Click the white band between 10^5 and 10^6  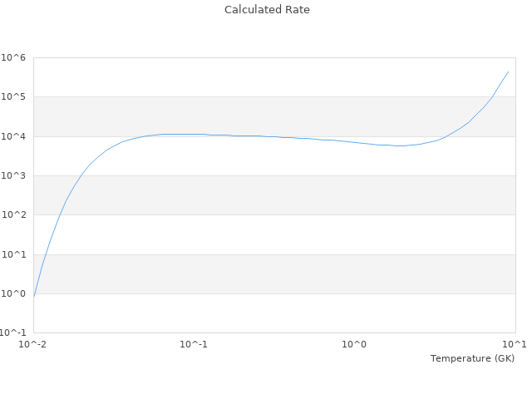[274, 77]
